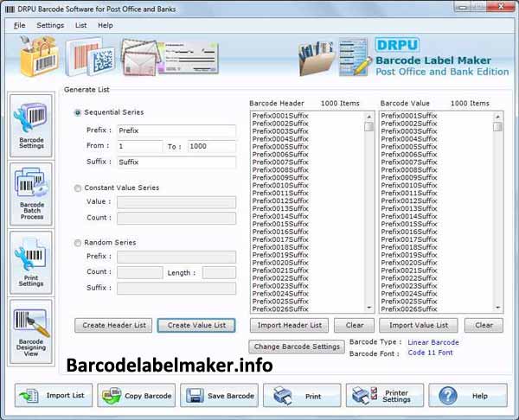Click Import Value List button
This screenshot has width=519, height=420.
[419, 326]
